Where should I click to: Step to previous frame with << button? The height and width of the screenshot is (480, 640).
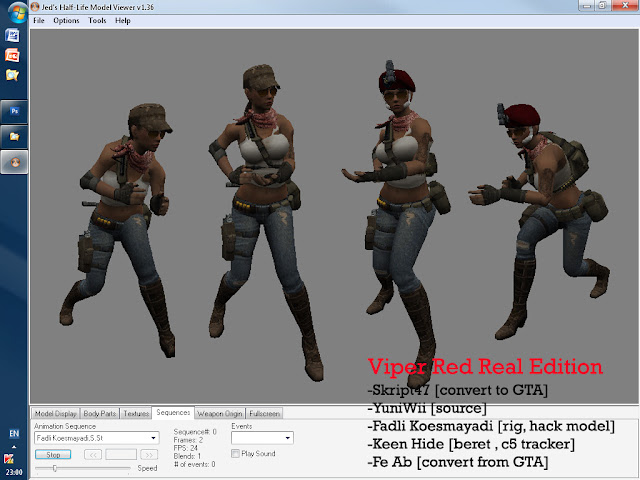point(93,454)
